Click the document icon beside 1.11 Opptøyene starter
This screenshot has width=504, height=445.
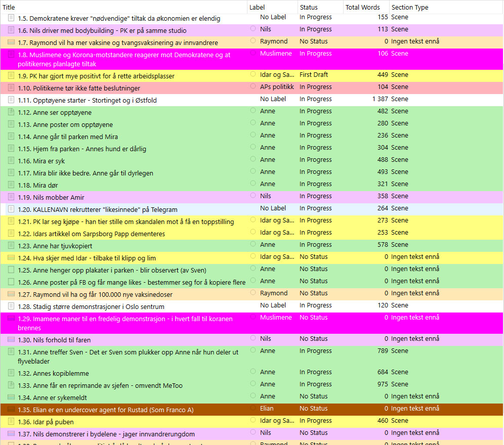click(11, 100)
